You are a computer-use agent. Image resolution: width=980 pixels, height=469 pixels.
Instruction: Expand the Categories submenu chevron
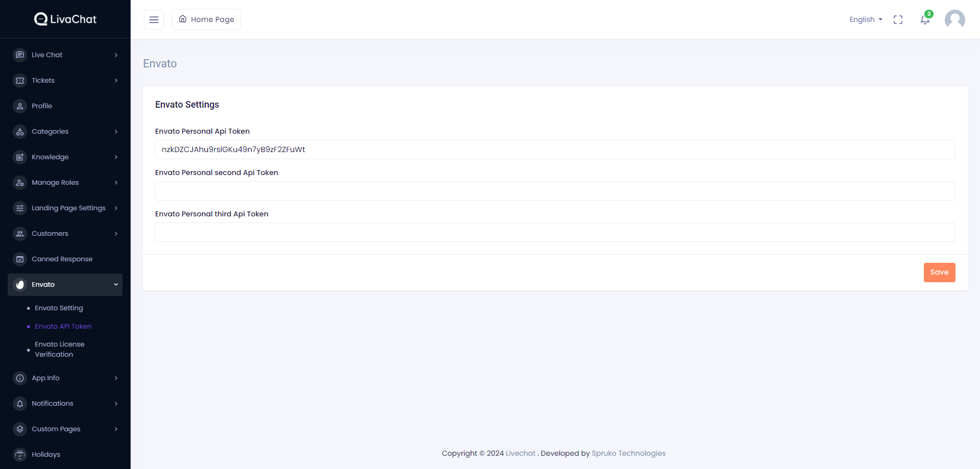[x=116, y=131]
